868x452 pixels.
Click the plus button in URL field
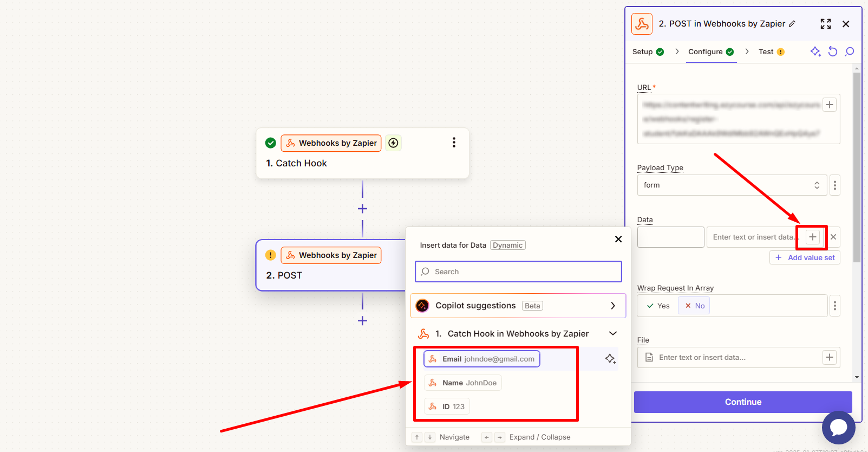pos(830,105)
